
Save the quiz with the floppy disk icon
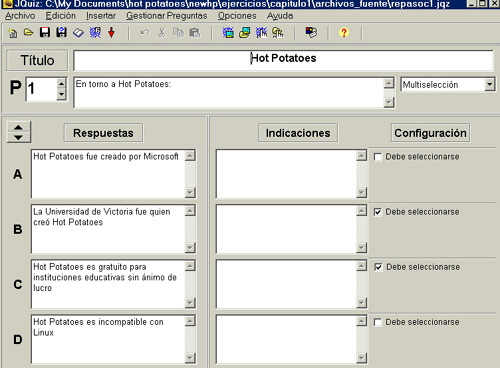point(45,33)
